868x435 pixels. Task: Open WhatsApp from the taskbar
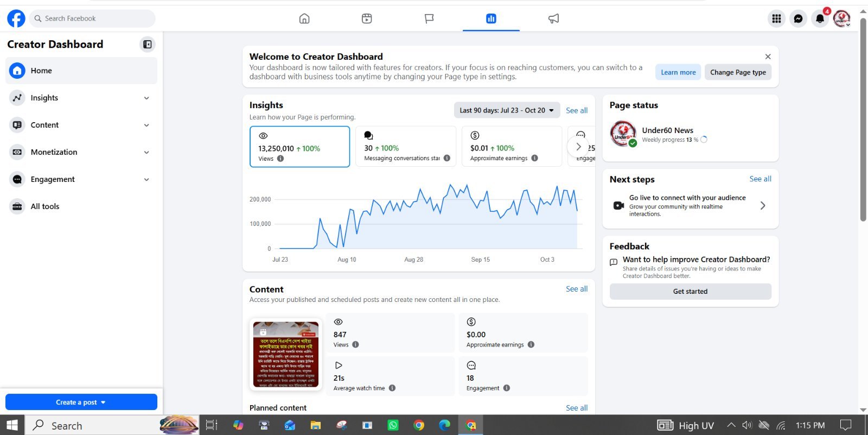tap(393, 425)
